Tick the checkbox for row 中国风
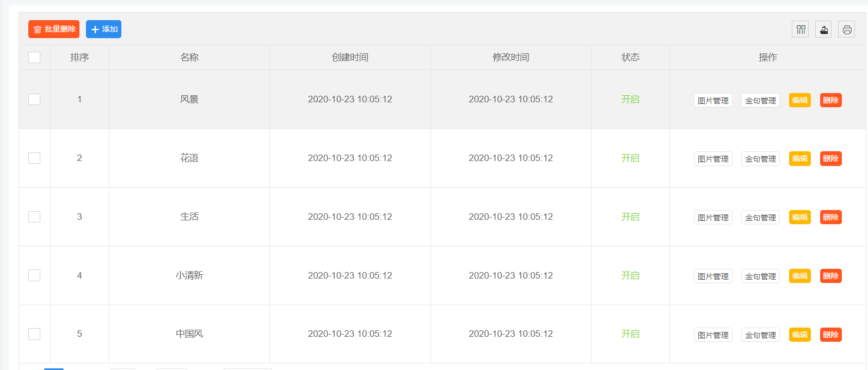This screenshot has width=868, height=370. pyautogui.click(x=34, y=334)
